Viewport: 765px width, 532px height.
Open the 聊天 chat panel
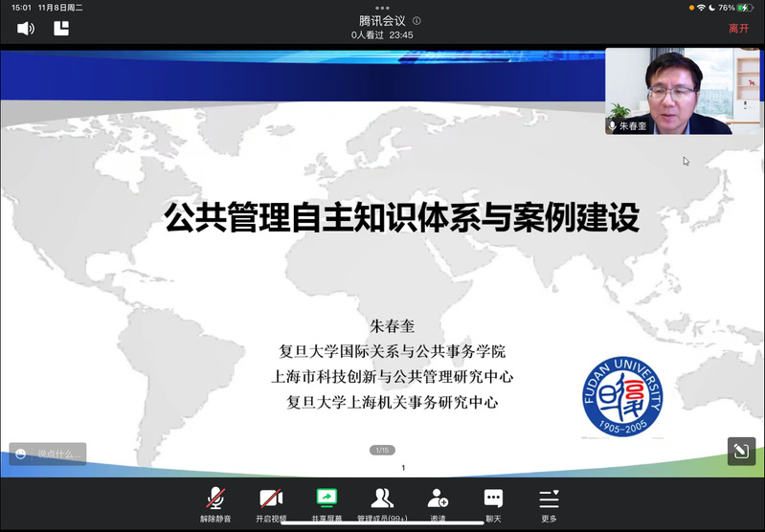[x=493, y=503]
